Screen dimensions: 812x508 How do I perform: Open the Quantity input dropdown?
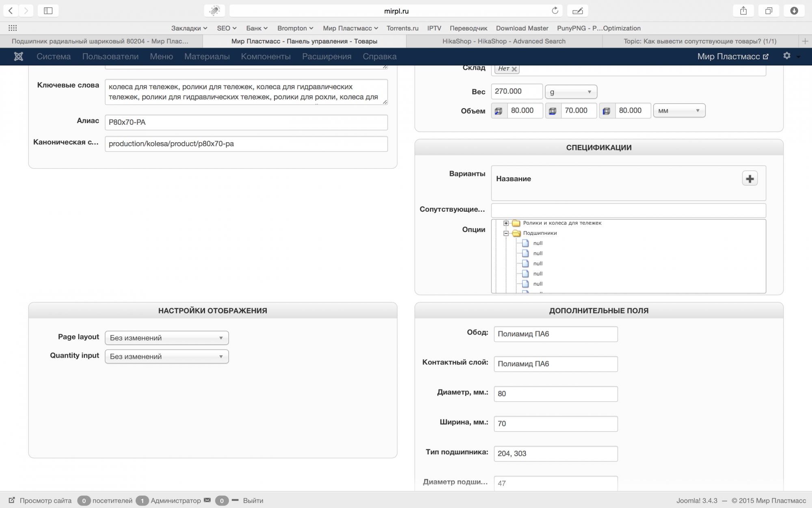[166, 356]
